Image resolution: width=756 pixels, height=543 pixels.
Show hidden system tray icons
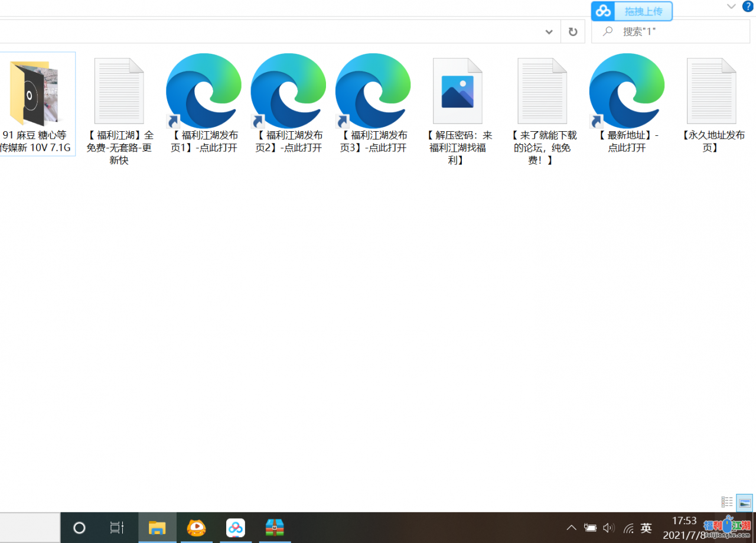571,528
